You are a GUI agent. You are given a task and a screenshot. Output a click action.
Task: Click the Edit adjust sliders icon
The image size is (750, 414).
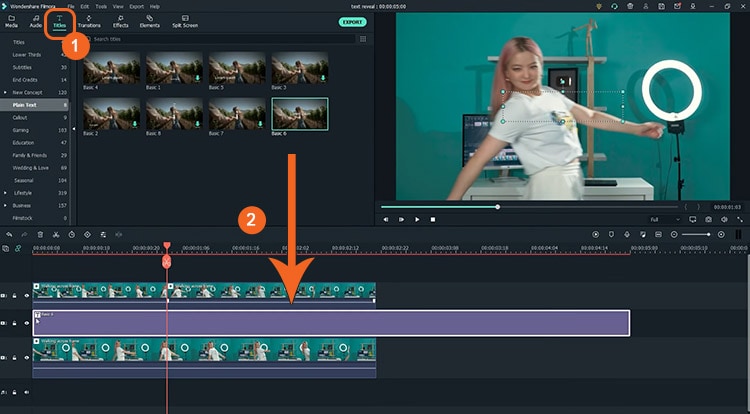pyautogui.click(x=103, y=235)
